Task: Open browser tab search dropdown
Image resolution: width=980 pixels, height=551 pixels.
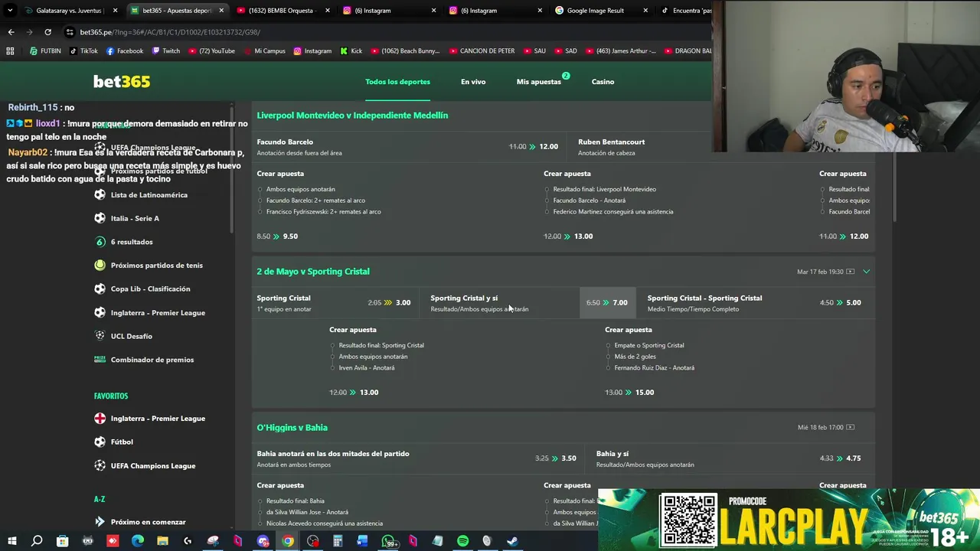Action: (x=10, y=11)
